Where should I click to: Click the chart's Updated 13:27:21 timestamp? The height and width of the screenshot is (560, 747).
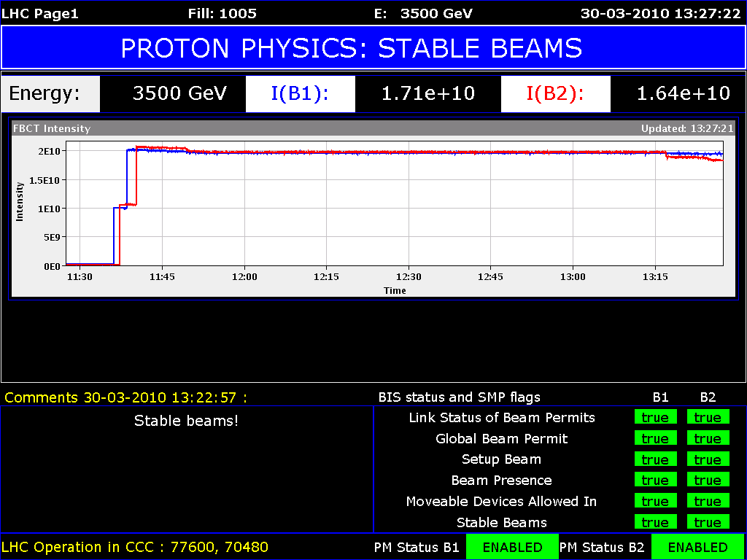click(x=686, y=128)
